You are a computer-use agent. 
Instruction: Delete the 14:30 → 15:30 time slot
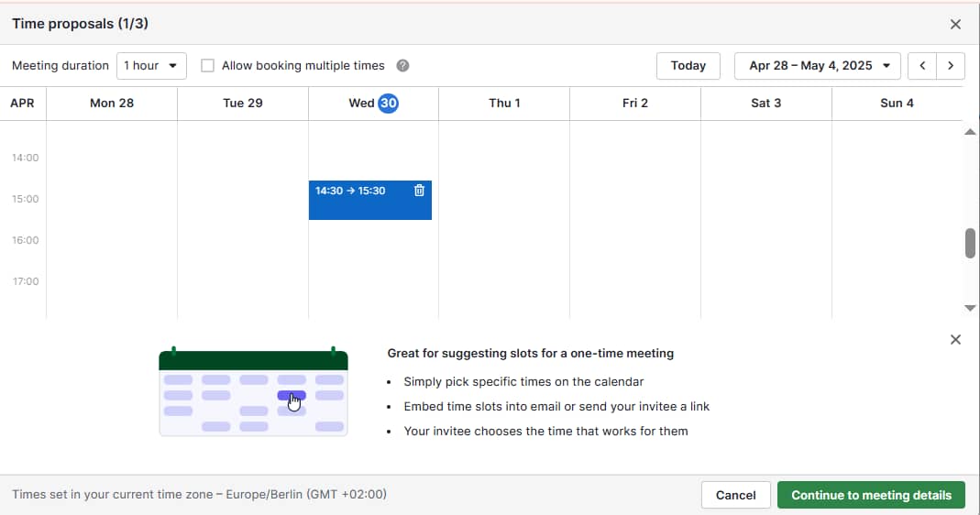tap(419, 191)
